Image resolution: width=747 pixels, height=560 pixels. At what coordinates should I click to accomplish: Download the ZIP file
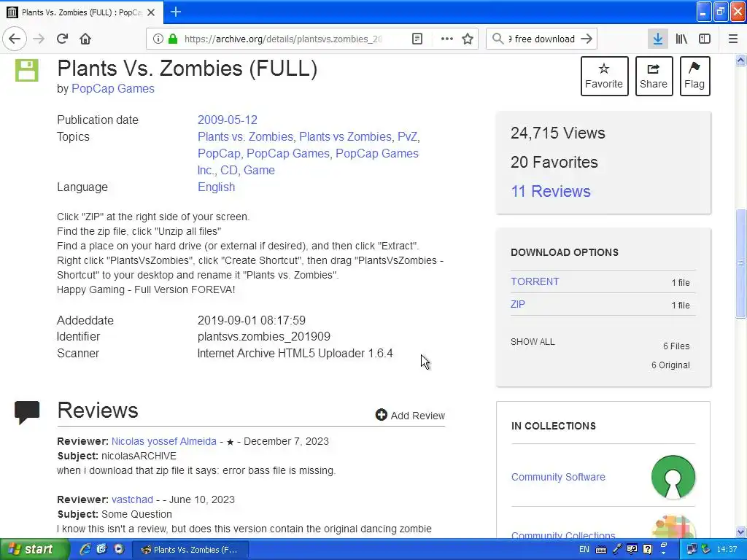pos(518,304)
